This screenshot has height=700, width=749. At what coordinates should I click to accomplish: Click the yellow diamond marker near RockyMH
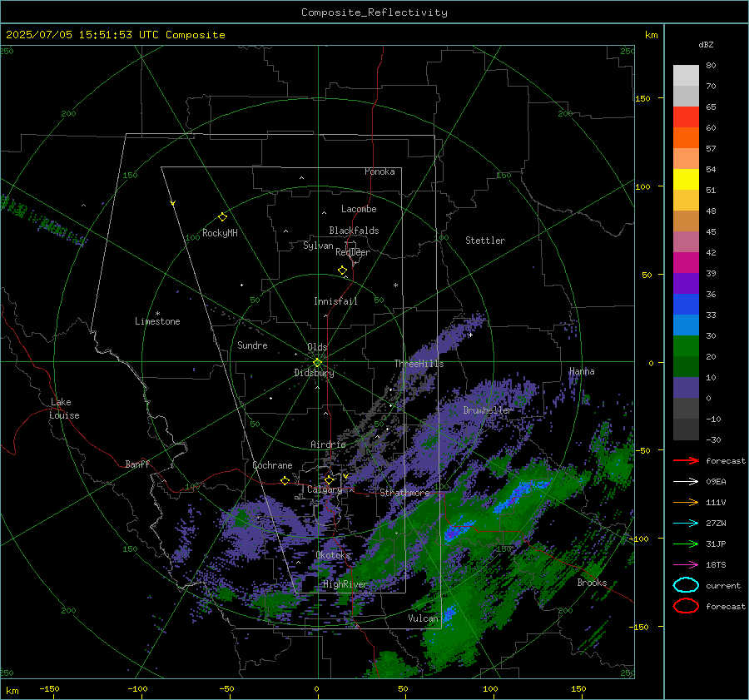point(222,217)
